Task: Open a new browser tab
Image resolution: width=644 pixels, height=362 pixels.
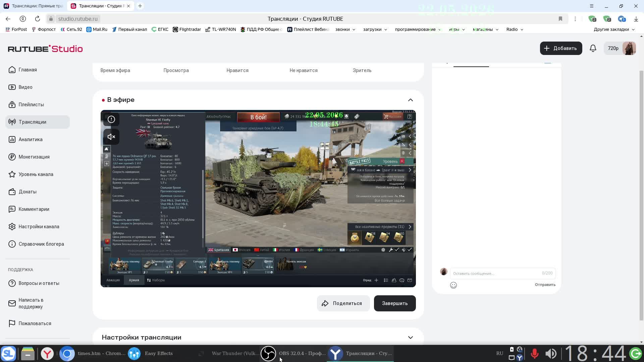Action: tap(140, 6)
